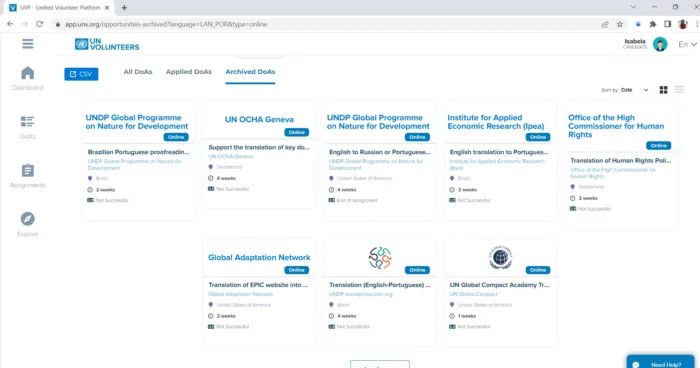Export list with CSV button
Viewport: 700px width, 368px height.
click(x=81, y=74)
